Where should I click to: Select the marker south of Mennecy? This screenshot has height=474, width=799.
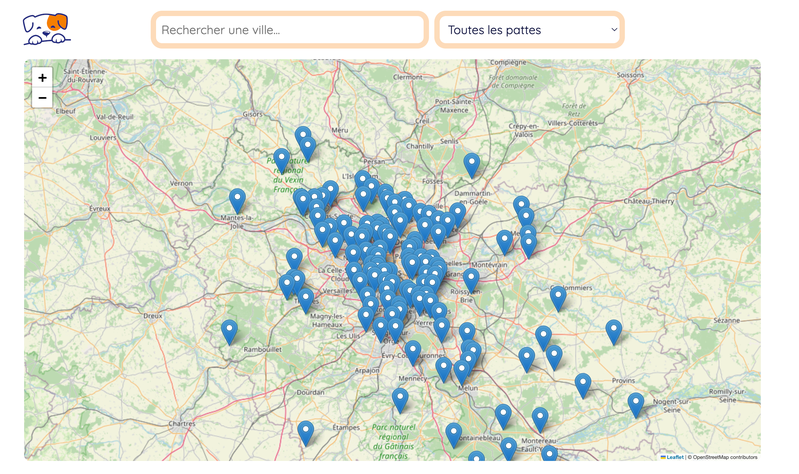coord(400,401)
